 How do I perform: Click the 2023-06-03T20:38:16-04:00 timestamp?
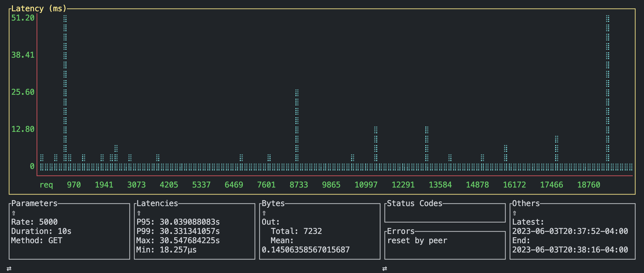click(x=570, y=250)
